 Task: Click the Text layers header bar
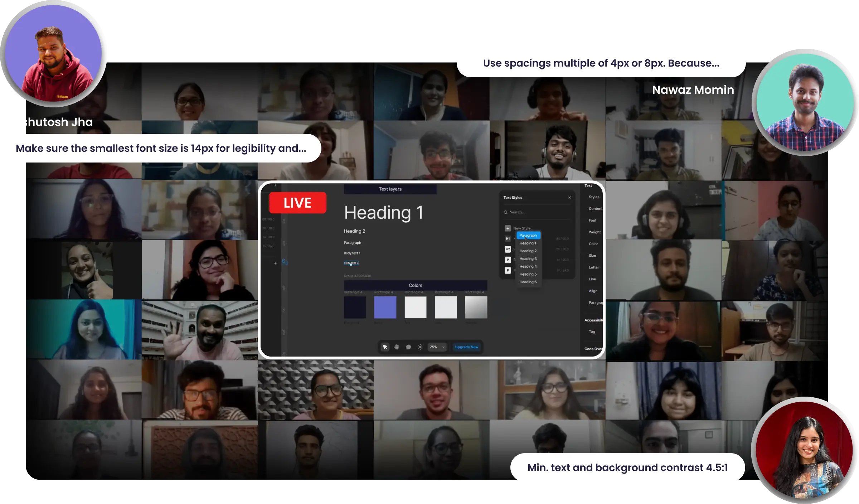point(390,189)
